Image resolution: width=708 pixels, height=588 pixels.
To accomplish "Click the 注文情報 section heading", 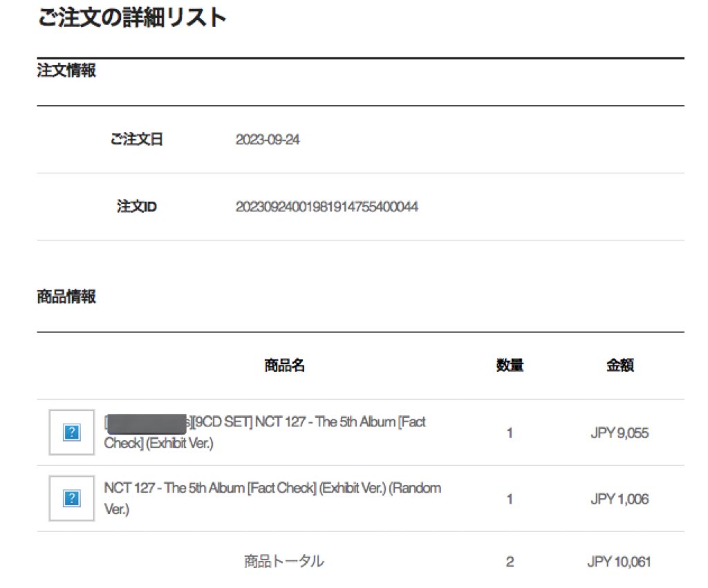I will (66, 70).
